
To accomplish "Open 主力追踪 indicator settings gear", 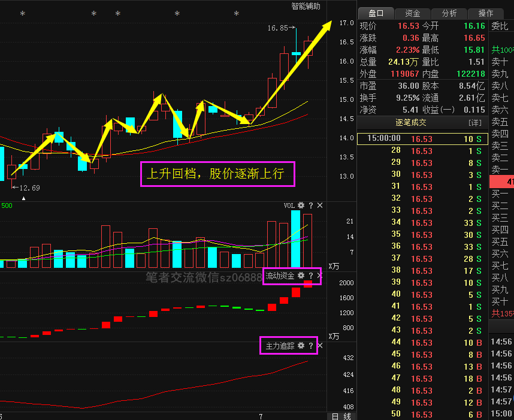I will point(301,346).
